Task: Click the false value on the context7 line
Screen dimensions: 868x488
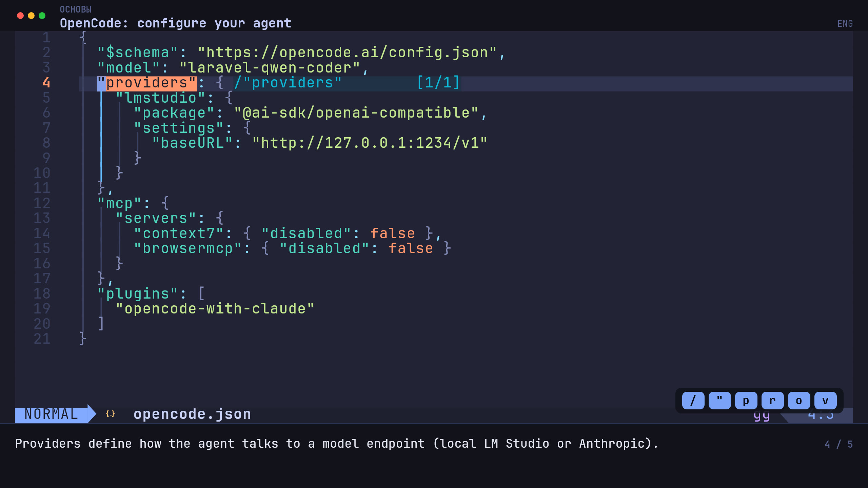Action: 393,234
